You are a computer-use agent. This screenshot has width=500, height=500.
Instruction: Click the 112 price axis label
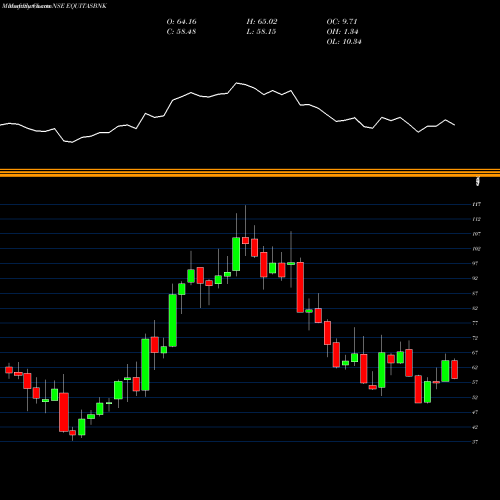[x=477, y=219]
